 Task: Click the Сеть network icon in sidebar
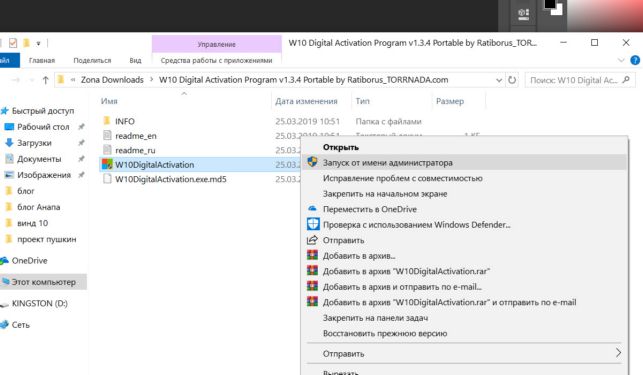(x=5, y=325)
